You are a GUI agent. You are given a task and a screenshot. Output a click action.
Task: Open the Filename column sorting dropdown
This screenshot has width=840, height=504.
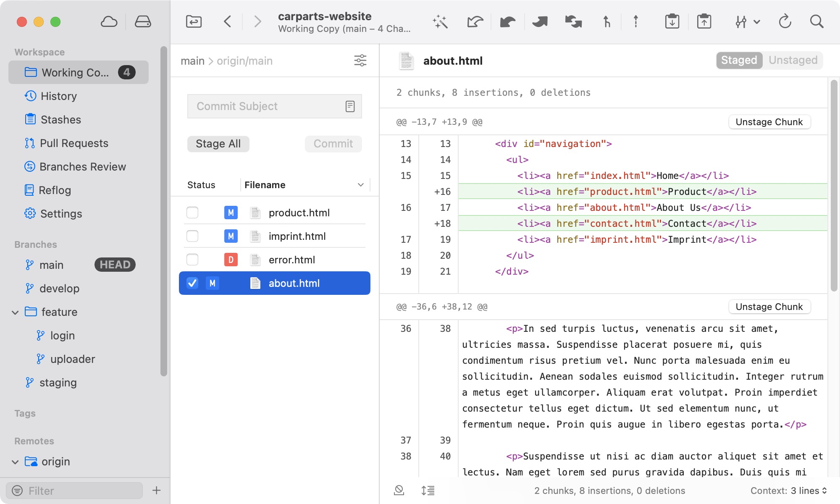(x=360, y=185)
